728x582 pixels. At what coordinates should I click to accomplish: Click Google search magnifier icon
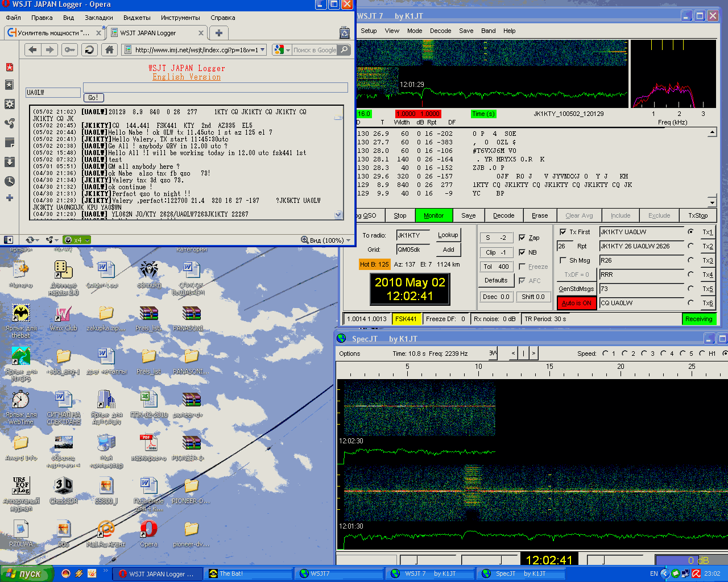click(x=344, y=50)
